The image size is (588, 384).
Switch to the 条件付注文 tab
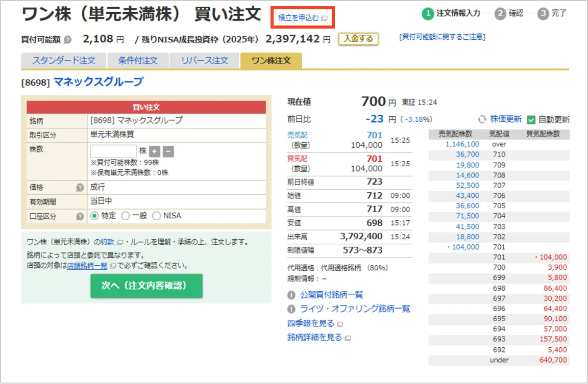click(138, 61)
